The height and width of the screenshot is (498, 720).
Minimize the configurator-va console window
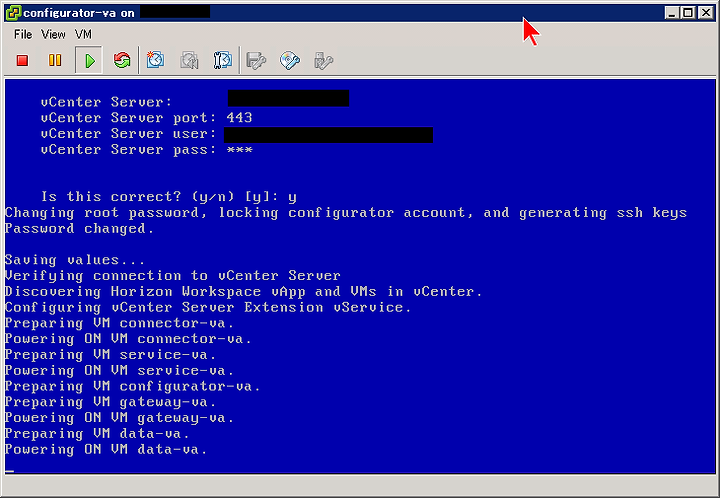[x=672, y=13]
